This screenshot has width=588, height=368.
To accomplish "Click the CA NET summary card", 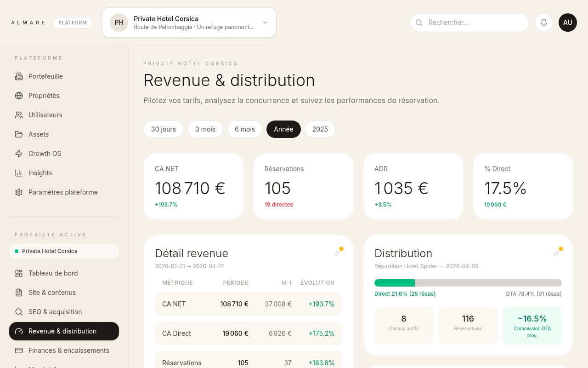I will [193, 186].
